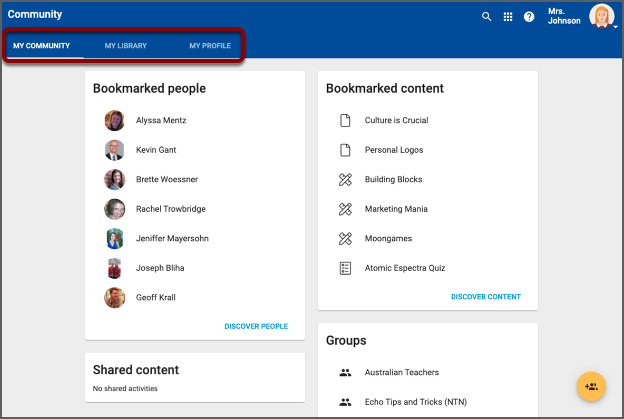Screen dimensions: 624x419
Task: Click the yellow add group button
Action: [x=591, y=386]
